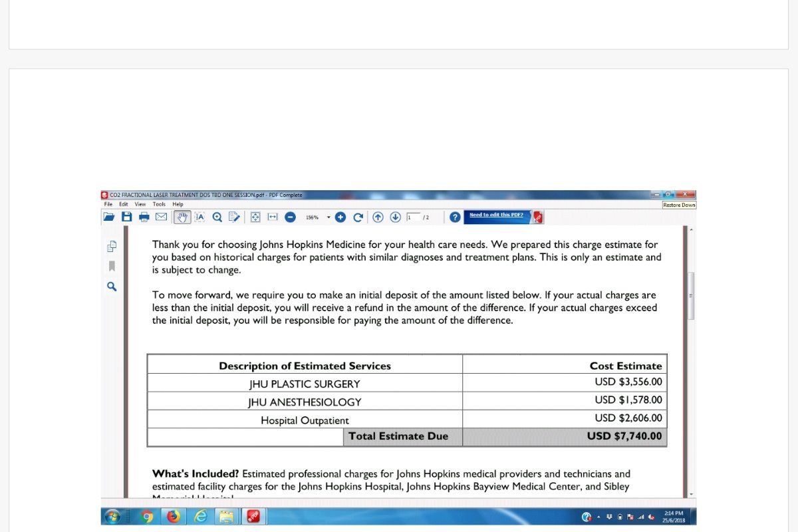Launch Google Chrome from the taskbar
The width and height of the screenshot is (798, 532).
click(147, 517)
